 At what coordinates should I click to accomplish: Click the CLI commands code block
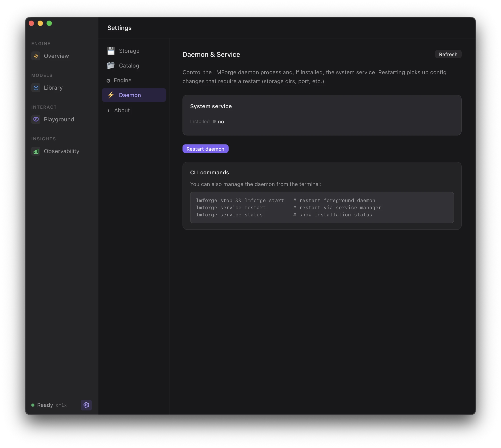coord(322,207)
